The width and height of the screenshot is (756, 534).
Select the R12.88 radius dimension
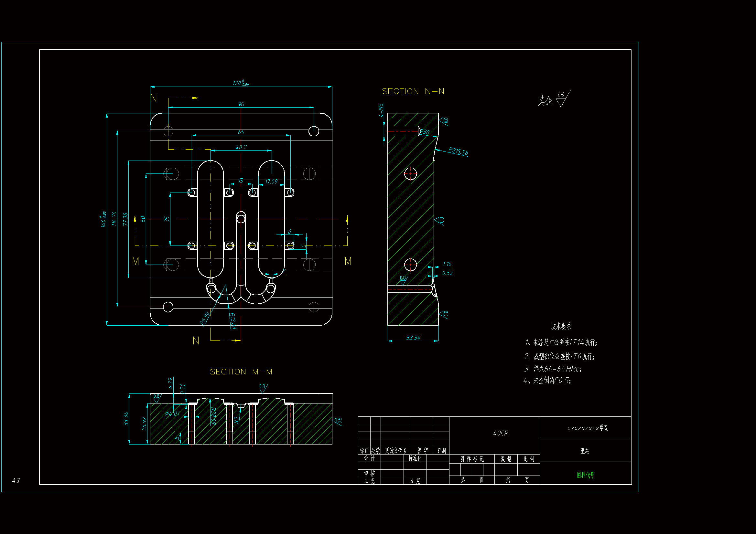tap(233, 320)
